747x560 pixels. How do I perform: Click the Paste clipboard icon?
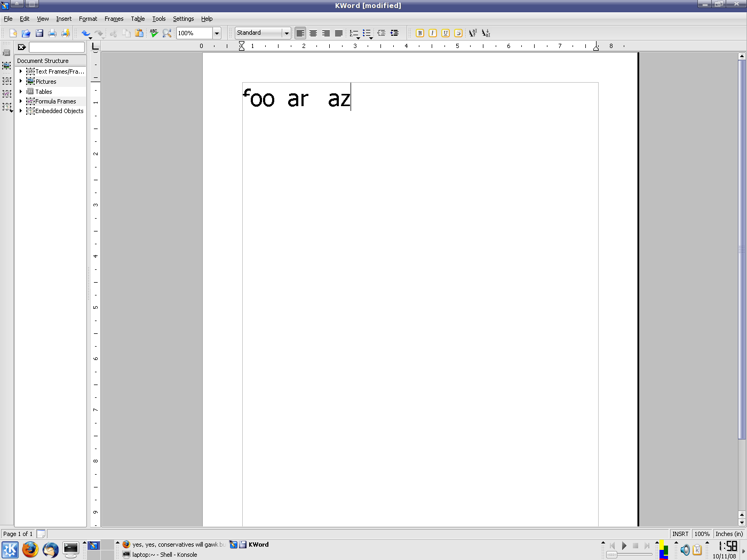pyautogui.click(x=139, y=33)
